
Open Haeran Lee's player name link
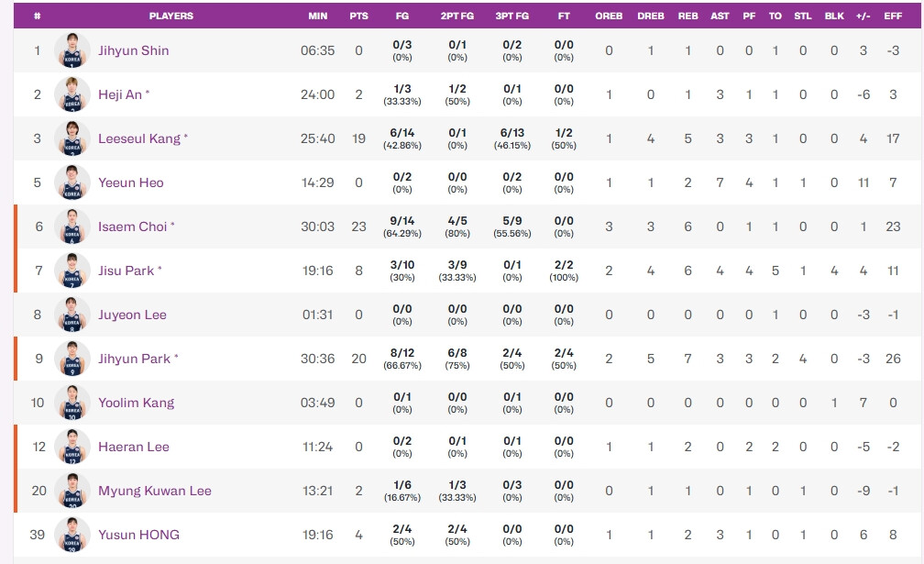(132, 447)
